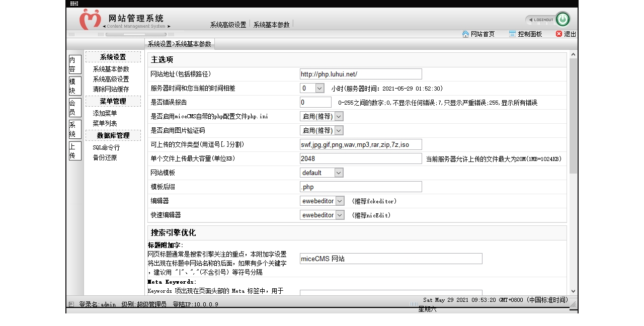Click the 模板后缀 .php field
This screenshot has height=326, width=644.
(361, 187)
